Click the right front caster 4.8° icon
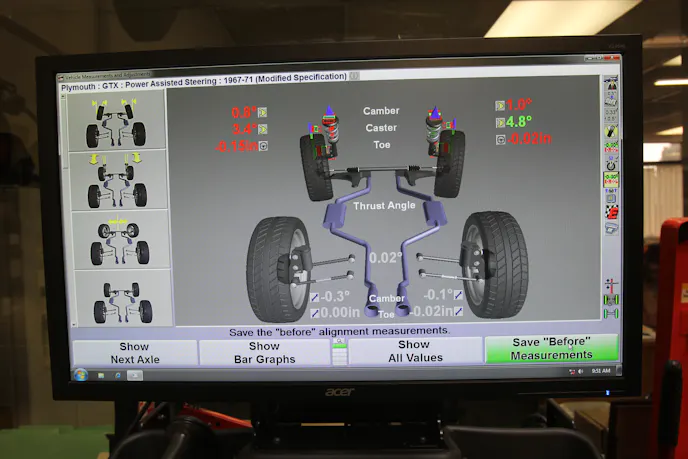The image size is (688, 459). click(500, 122)
